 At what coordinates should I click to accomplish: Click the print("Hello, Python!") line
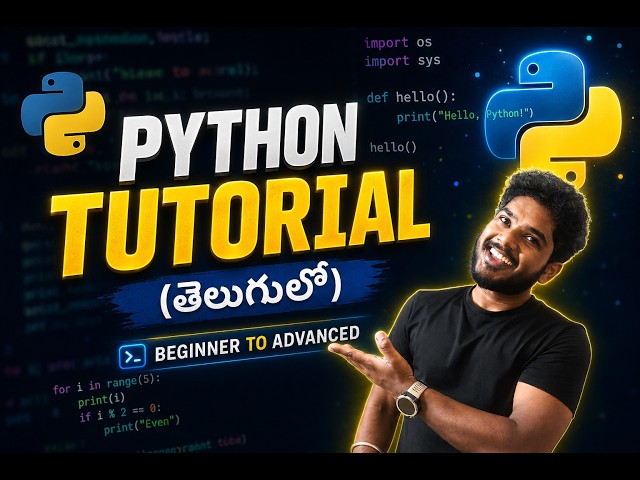pos(465,115)
